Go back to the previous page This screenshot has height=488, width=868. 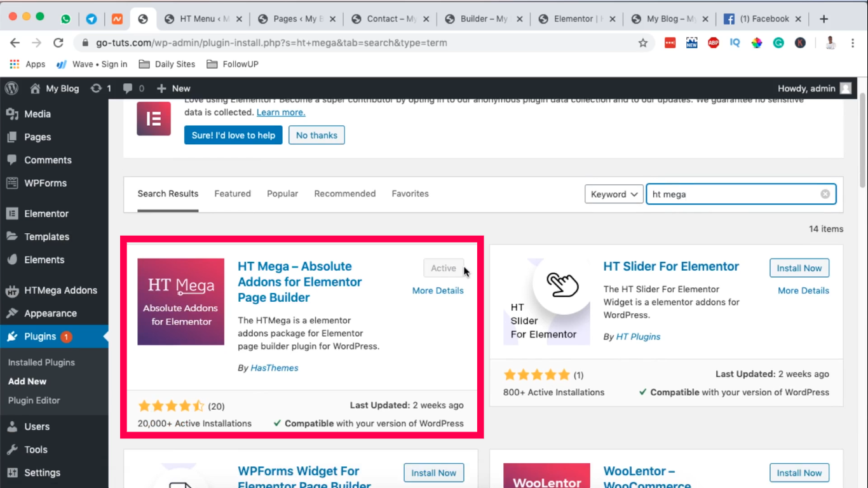[15, 43]
